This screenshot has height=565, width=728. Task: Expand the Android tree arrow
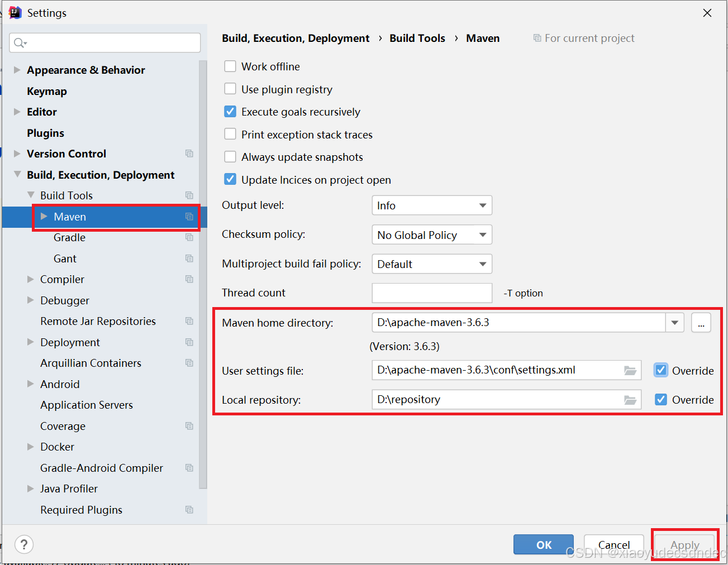coord(31,384)
